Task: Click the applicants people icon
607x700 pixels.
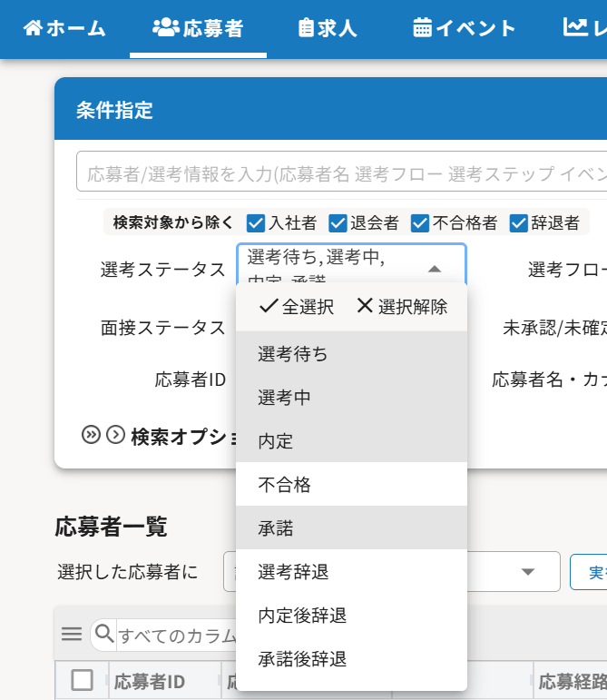Action: tap(165, 28)
